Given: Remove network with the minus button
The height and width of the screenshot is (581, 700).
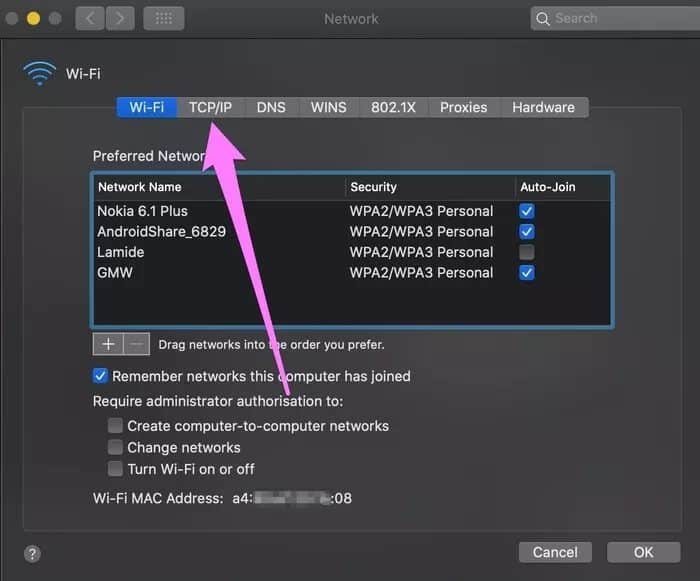Looking at the screenshot, I should (136, 344).
